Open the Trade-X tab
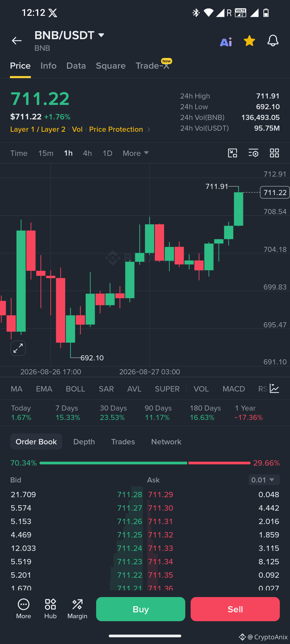The height and width of the screenshot is (644, 290). coord(153,66)
